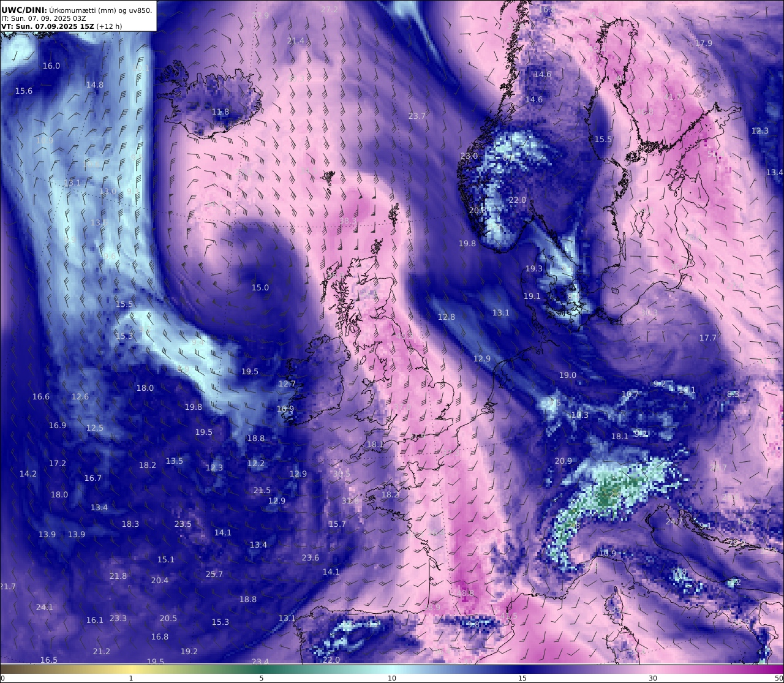Click the '16.9' map value

point(58,426)
